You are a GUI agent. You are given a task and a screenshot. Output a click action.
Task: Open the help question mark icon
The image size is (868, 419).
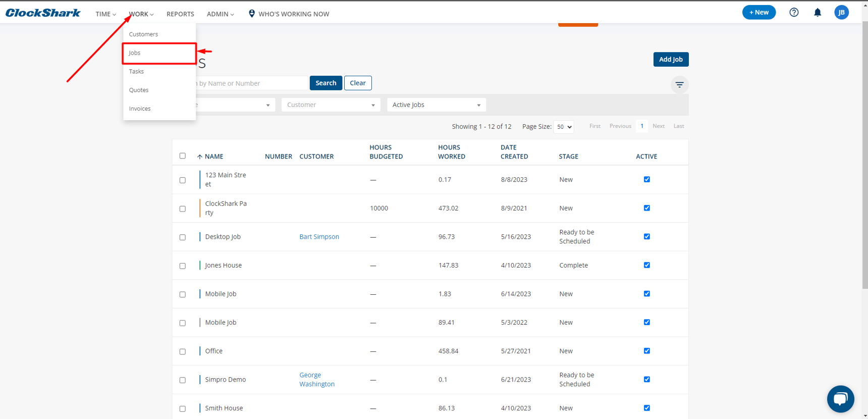[x=794, y=13]
